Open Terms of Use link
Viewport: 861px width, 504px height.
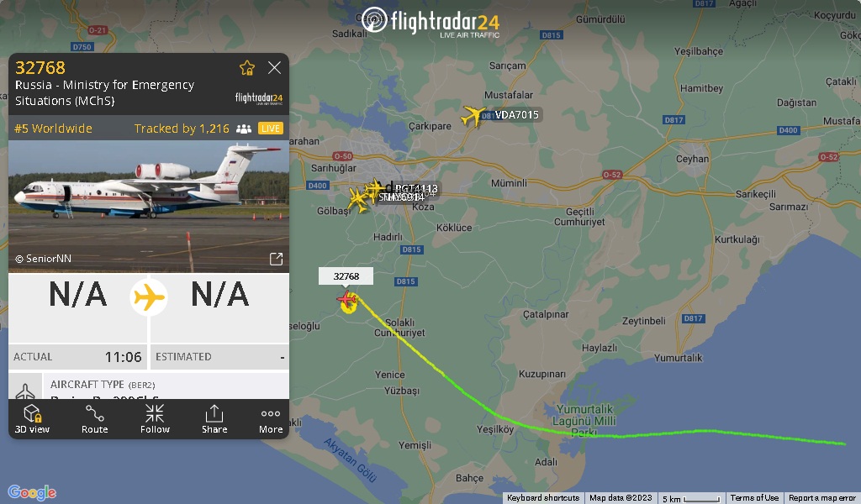point(754,498)
